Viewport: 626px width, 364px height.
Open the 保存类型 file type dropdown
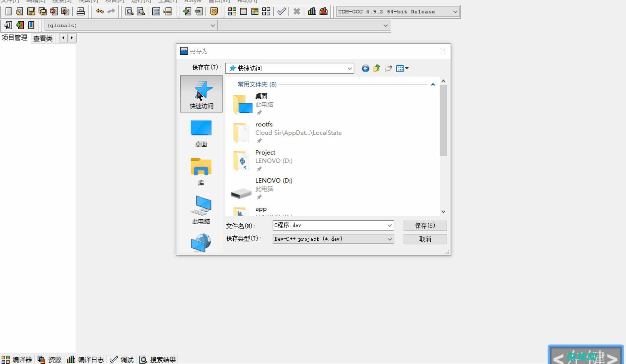coord(390,239)
